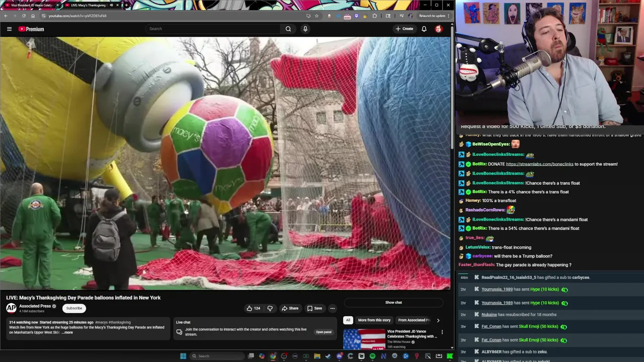Select the All filter chip
The height and width of the screenshot is (362, 644).
[348, 320]
